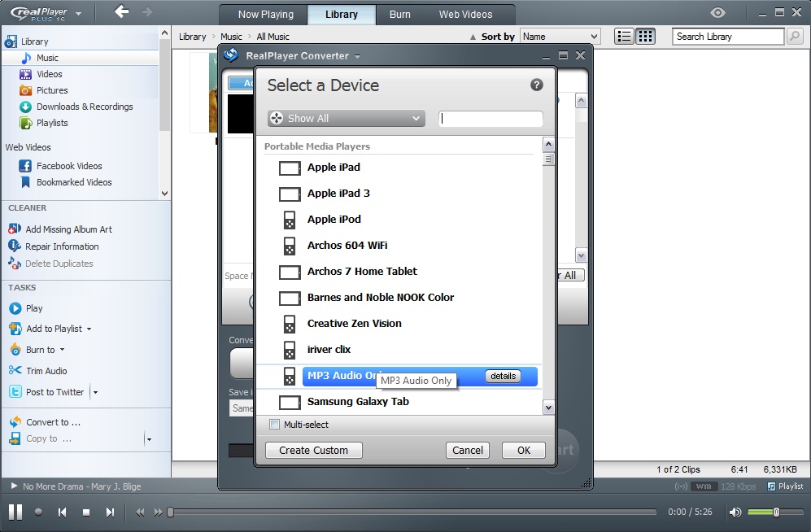Skip to next track button
Viewport: 811px width, 532px height.
(x=110, y=512)
